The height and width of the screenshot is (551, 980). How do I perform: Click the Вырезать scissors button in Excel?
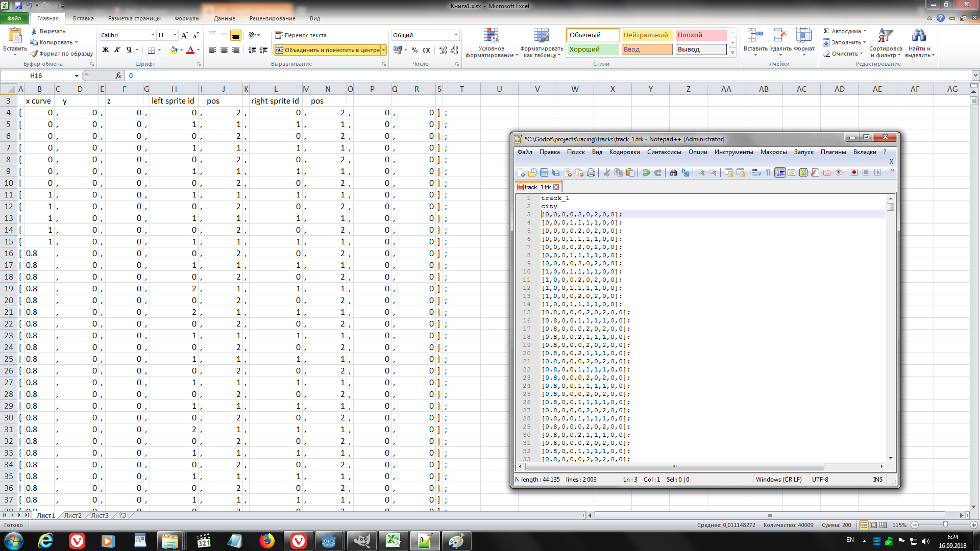pyautogui.click(x=47, y=31)
